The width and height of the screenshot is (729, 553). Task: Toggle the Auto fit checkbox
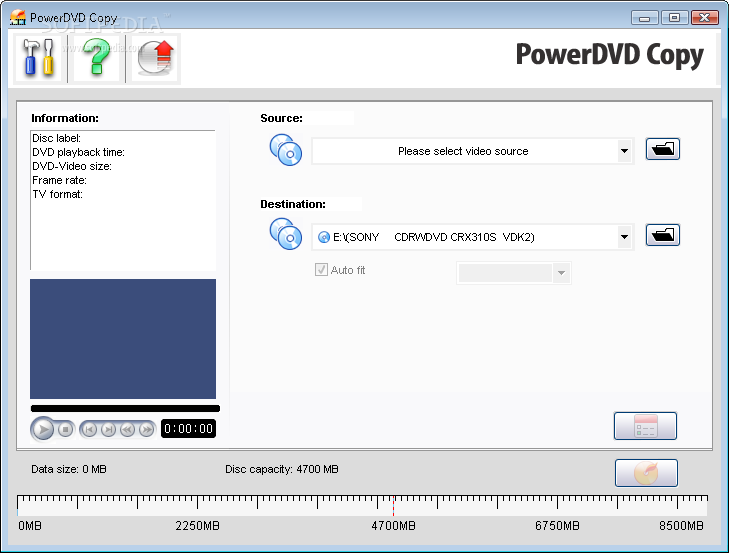tap(321, 269)
